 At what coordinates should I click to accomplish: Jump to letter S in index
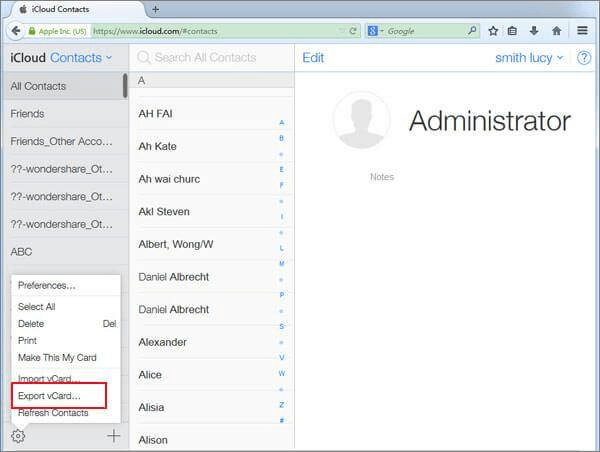point(282,326)
